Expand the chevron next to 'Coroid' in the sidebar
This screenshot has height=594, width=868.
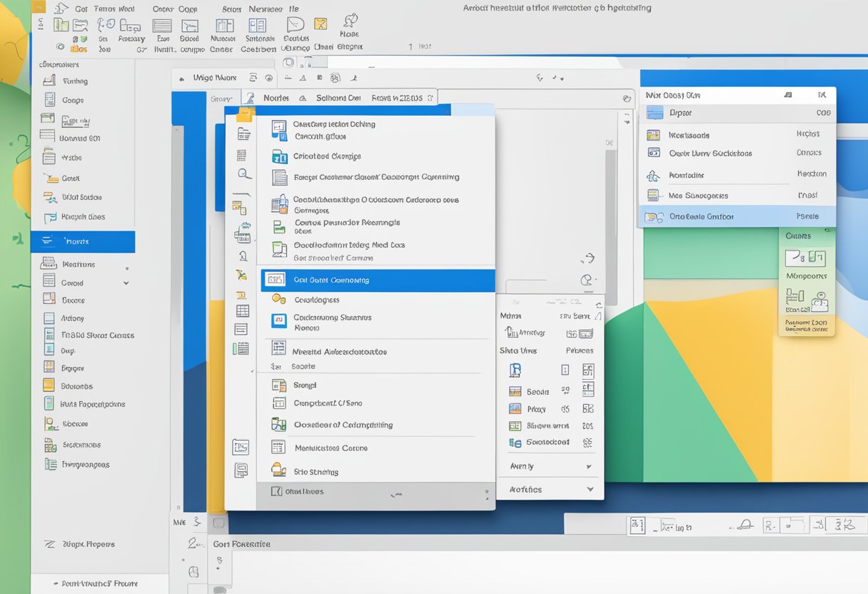(126, 282)
